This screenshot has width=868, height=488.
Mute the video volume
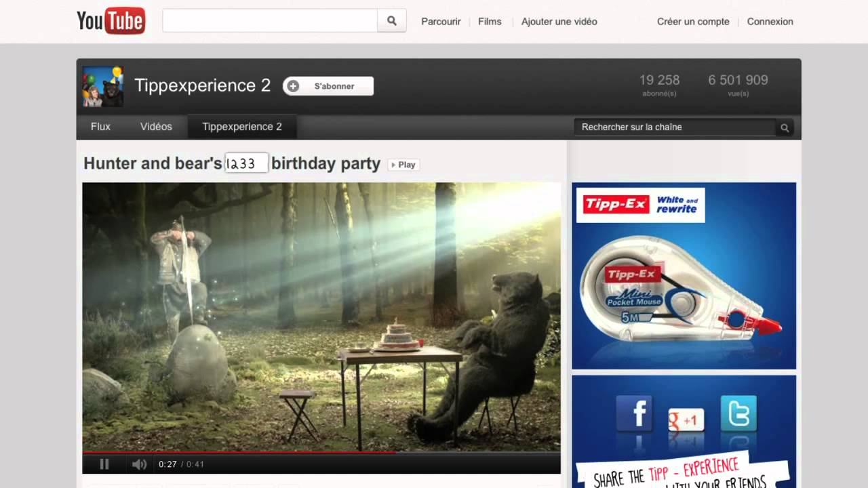139,464
